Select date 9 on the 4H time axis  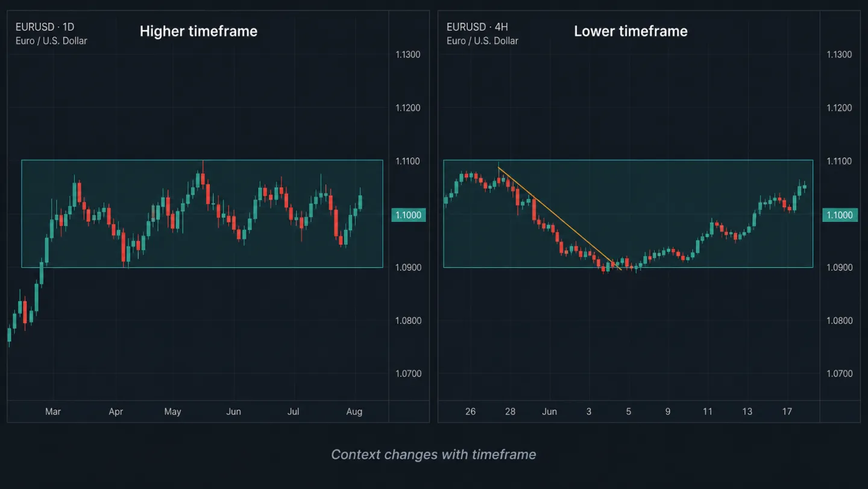point(668,412)
